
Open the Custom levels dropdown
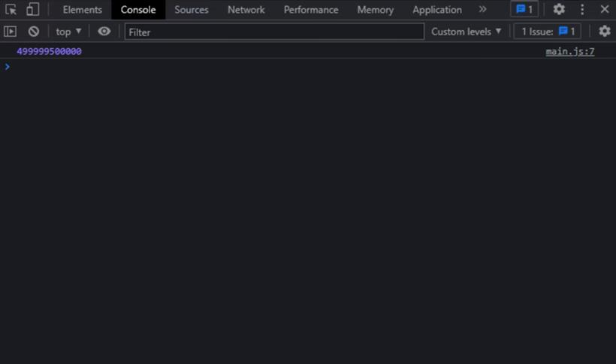tap(467, 32)
